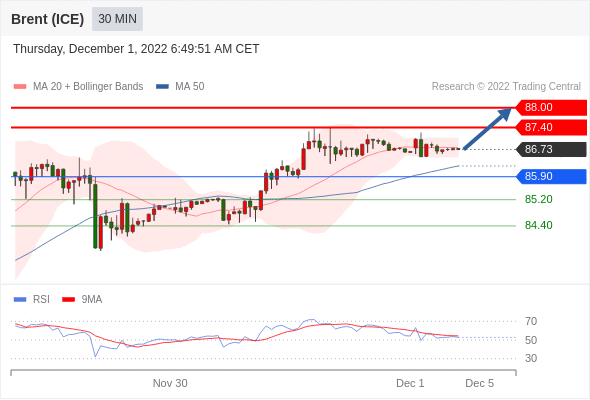Image resolution: width=590 pixels, height=400 pixels.
Task: Click the Brent (ICE) title
Action: pos(47,19)
